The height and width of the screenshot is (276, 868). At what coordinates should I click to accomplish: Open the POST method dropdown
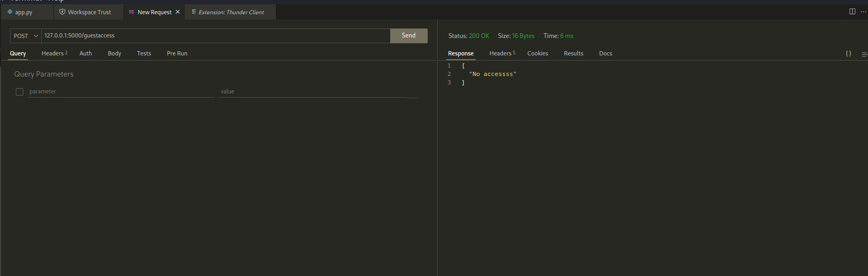(x=26, y=36)
